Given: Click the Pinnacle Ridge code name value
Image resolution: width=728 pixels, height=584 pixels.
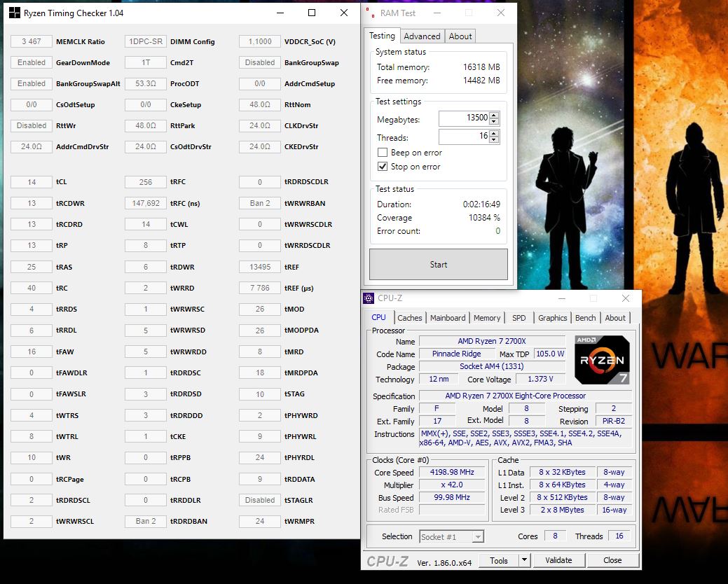Looking at the screenshot, I should 456,354.
